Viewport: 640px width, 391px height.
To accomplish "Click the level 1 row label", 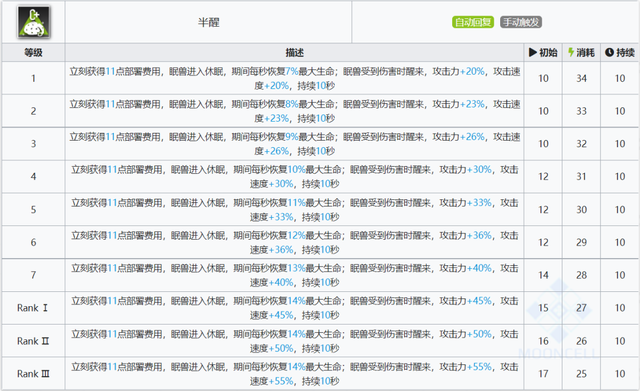I will pyautogui.click(x=33, y=78).
